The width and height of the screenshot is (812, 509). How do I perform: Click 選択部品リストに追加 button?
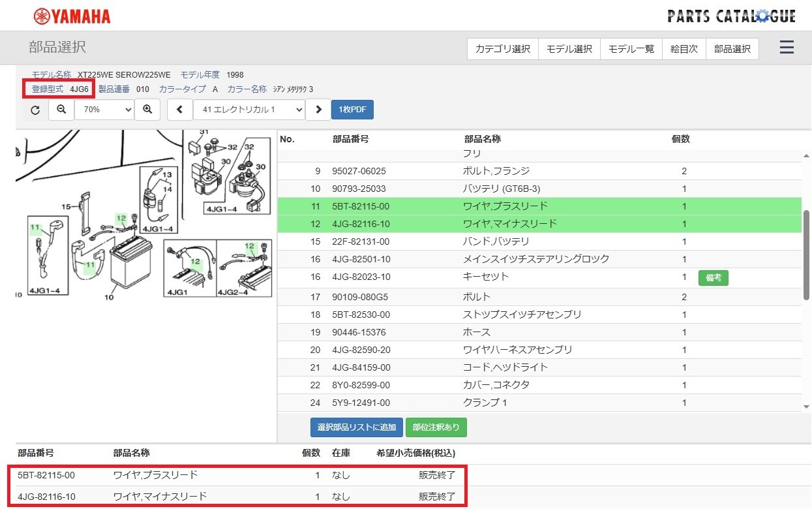pos(357,427)
